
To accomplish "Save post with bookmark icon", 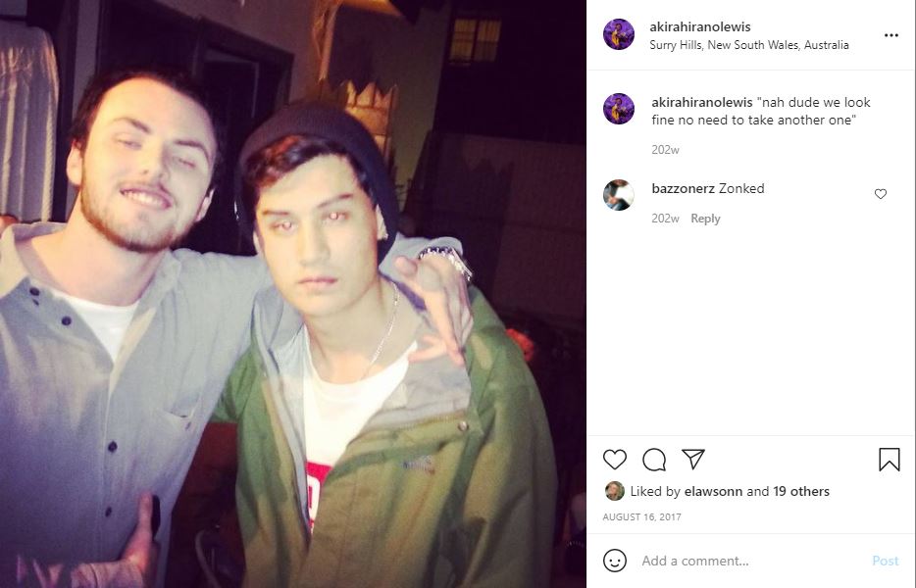I will [890, 460].
